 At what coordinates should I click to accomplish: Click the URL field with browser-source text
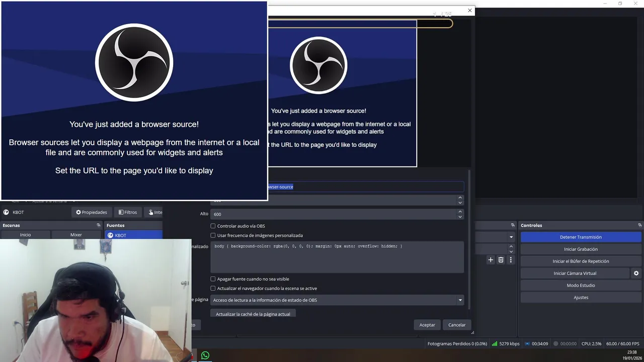pyautogui.click(x=365, y=187)
